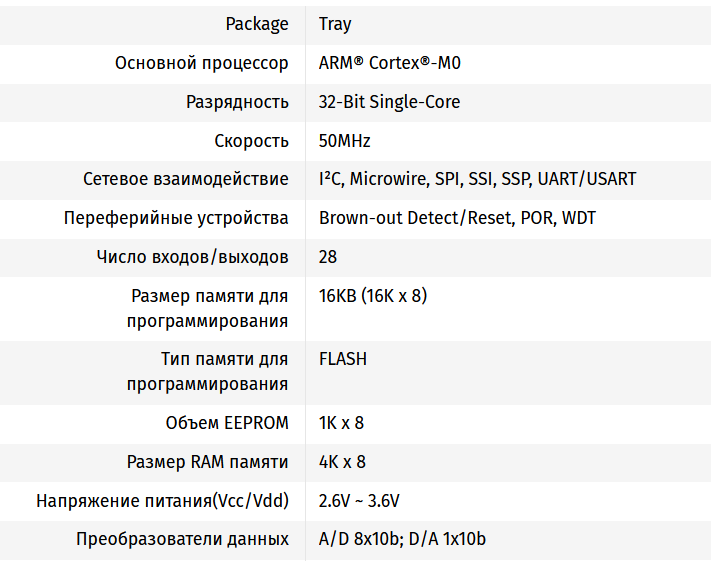This screenshot has width=711, height=561.
Task: Select the ARM Cortex-M0 value
Action: [x=390, y=63]
